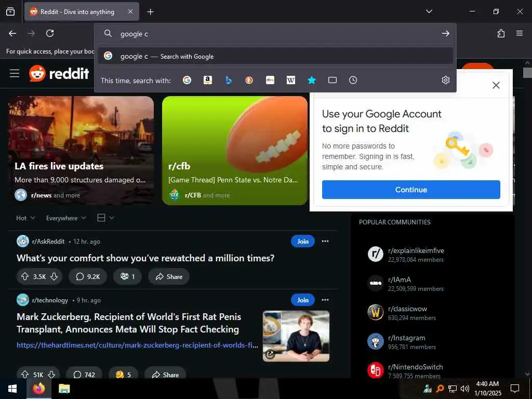532x399 pixels.
Task: View award on AskReddit post
Action: [x=128, y=276]
